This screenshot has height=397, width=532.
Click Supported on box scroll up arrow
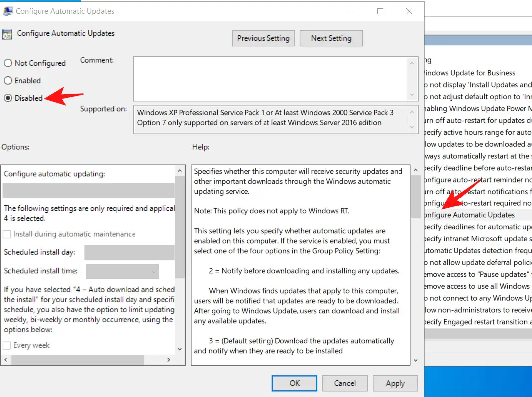412,112
